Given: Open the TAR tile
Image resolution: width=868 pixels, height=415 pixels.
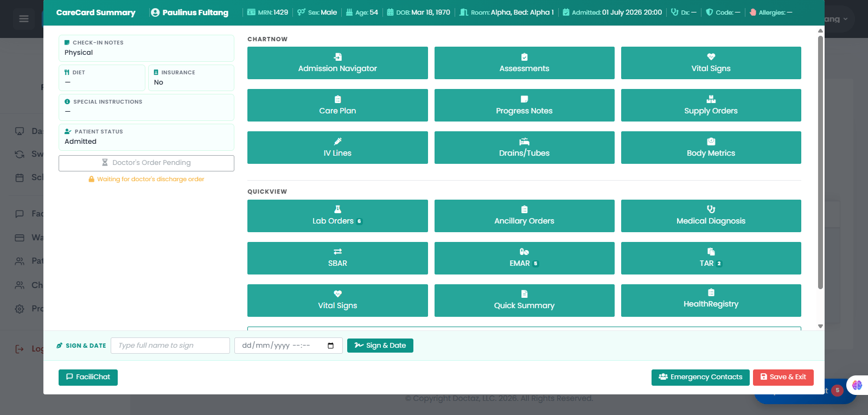Looking at the screenshot, I should pos(711,258).
